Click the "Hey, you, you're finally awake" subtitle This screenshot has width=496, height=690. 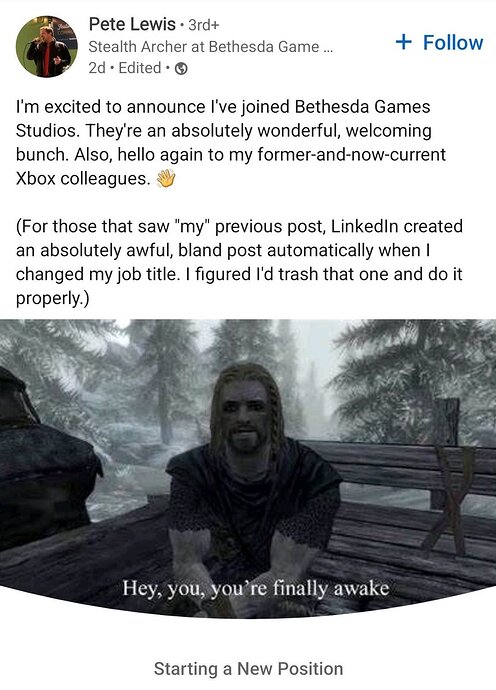point(256,588)
